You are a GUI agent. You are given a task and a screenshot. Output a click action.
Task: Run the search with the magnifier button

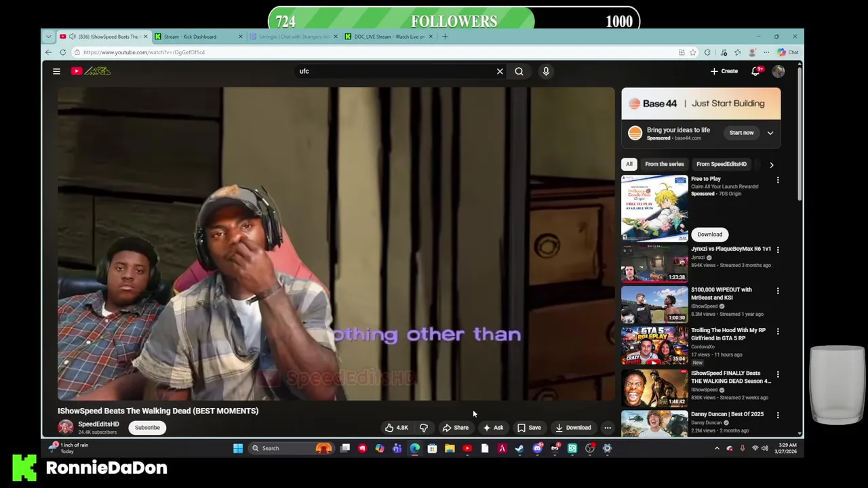519,71
